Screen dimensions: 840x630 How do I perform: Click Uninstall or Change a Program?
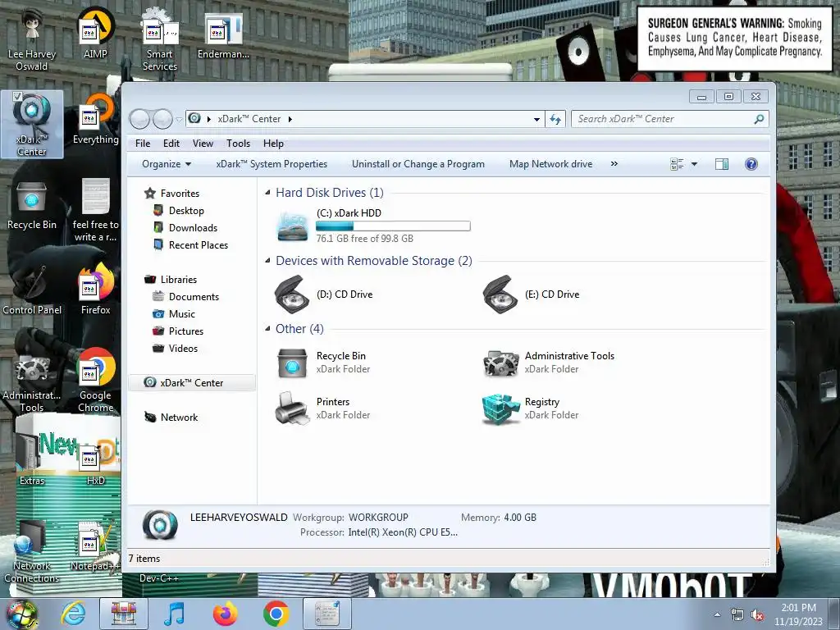coord(418,164)
